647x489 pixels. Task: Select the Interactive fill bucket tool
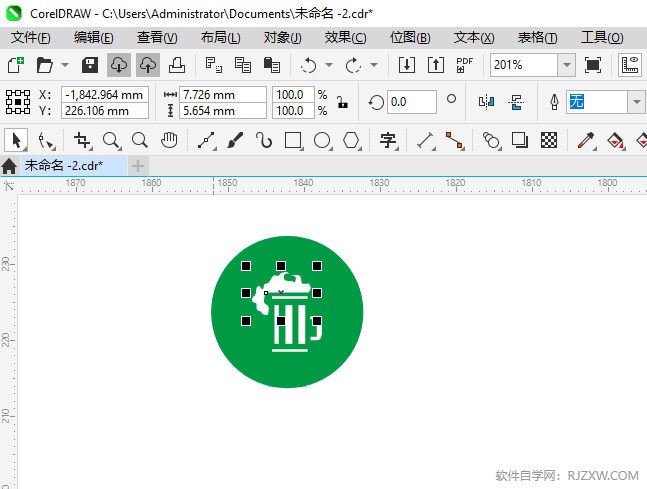(616, 140)
